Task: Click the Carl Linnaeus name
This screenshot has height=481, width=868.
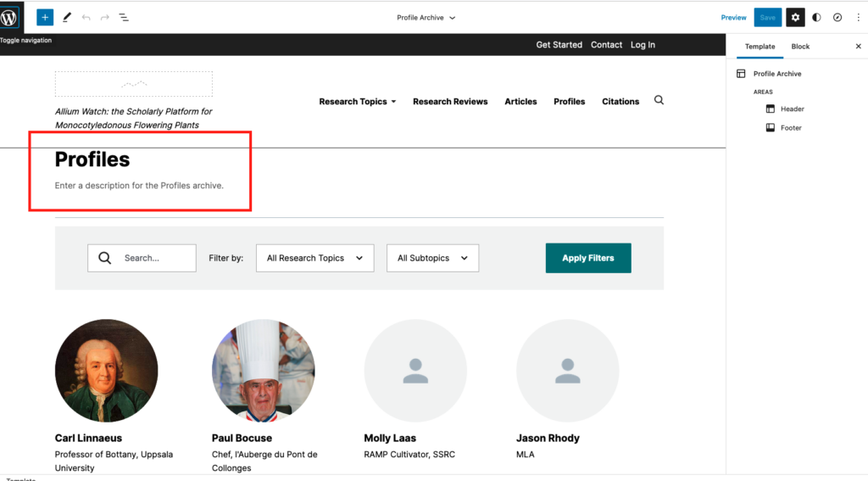Action: pyautogui.click(x=88, y=438)
